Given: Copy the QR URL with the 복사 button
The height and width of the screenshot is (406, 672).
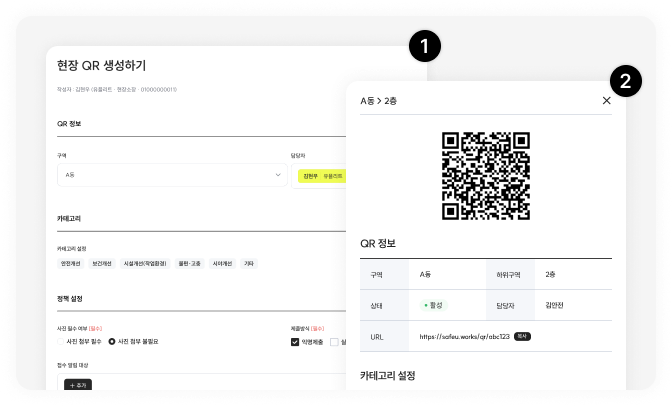Looking at the screenshot, I should coord(522,337).
